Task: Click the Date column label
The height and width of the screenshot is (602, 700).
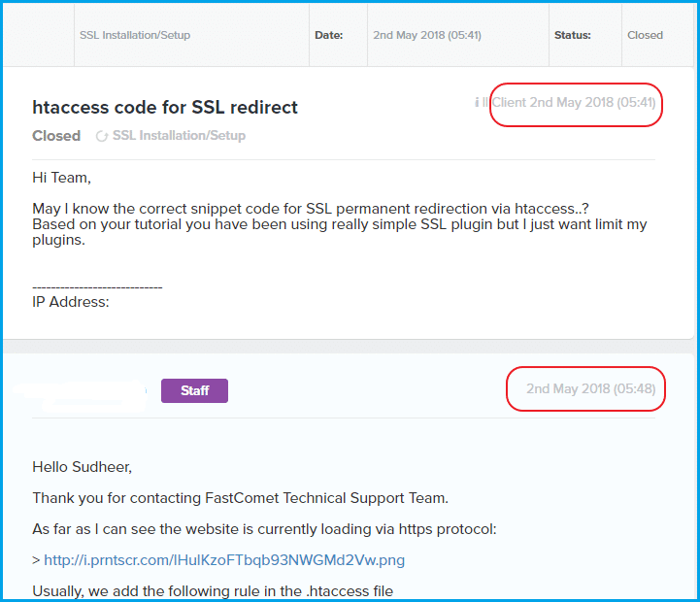Action: [328, 35]
